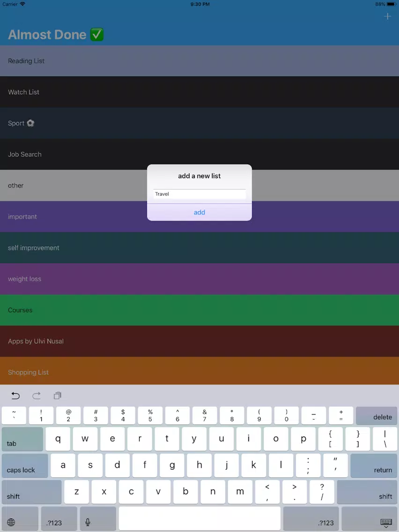This screenshot has width=399, height=532.
Task: Tap the 8 and asterisk key
Action: pyautogui.click(x=232, y=416)
